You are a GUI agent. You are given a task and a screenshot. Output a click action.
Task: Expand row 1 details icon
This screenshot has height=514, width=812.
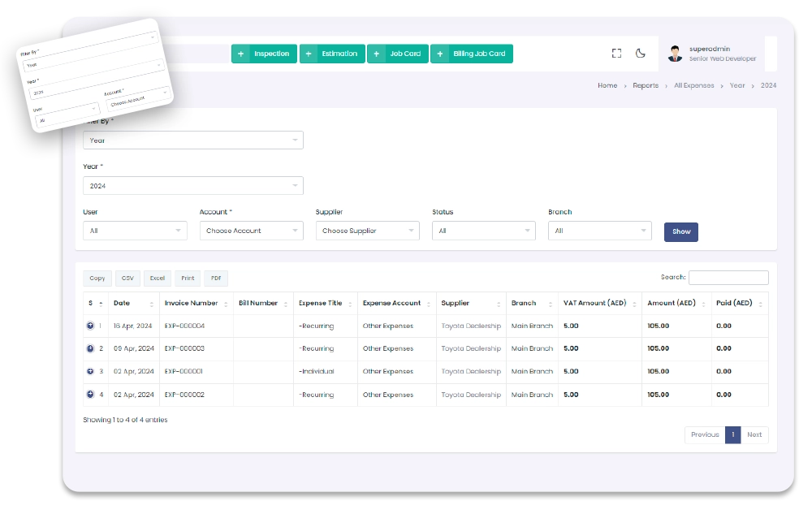[89, 326]
